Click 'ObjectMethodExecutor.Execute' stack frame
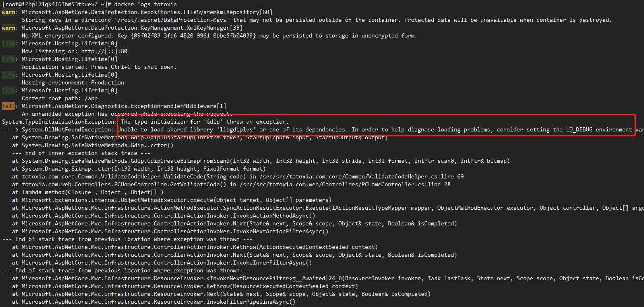 click(x=172, y=200)
